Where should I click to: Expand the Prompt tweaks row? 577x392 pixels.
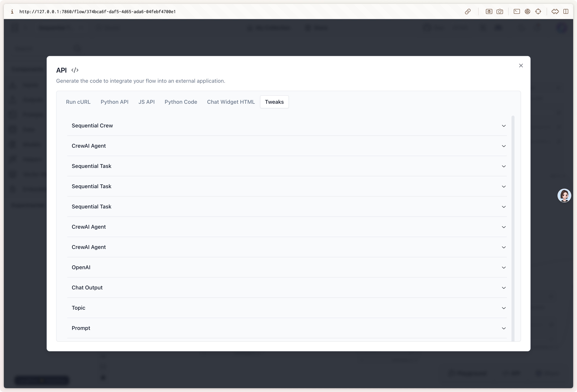(x=287, y=328)
